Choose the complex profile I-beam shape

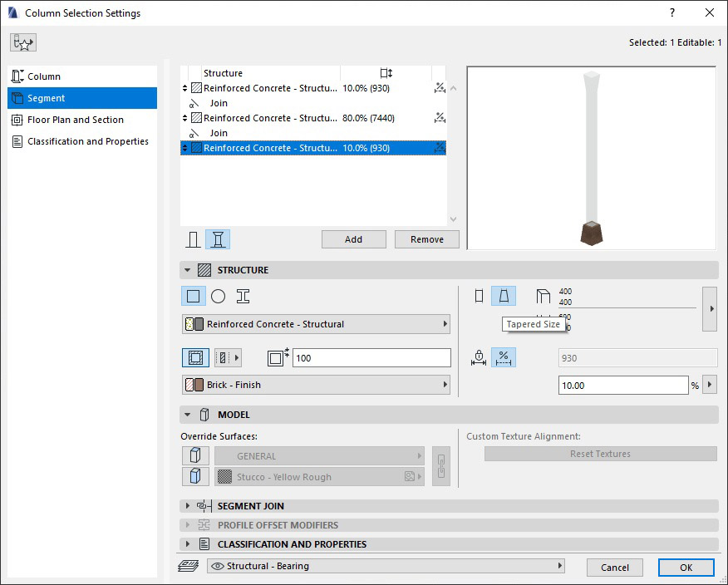pyautogui.click(x=243, y=296)
